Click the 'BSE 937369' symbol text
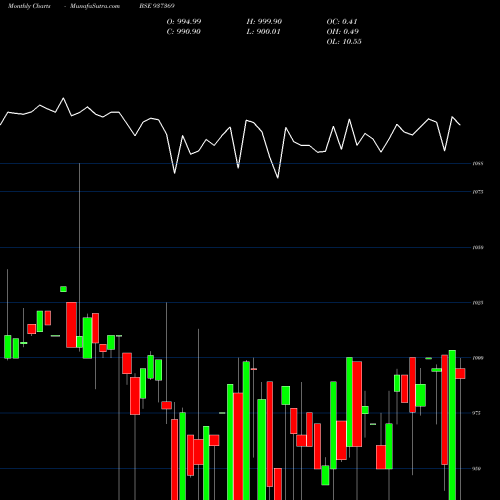Screen dimensions: 500x500 pos(157,6)
